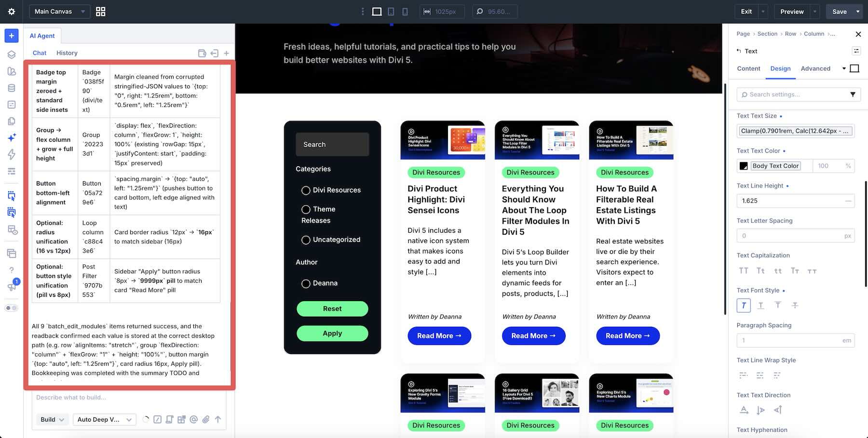Click the Body Text Color variable chip
This screenshot has height=438, width=868.
click(775, 166)
